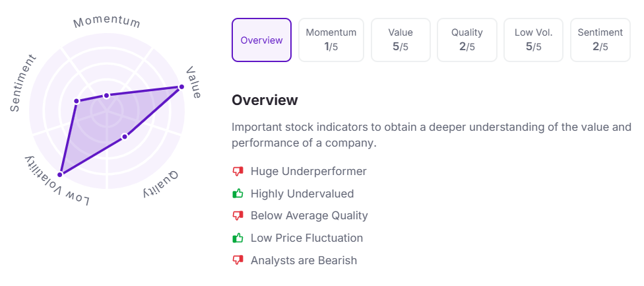Image resolution: width=644 pixels, height=286 pixels.
Task: Click the Sentiment data point on radar chart
Action: point(77,101)
